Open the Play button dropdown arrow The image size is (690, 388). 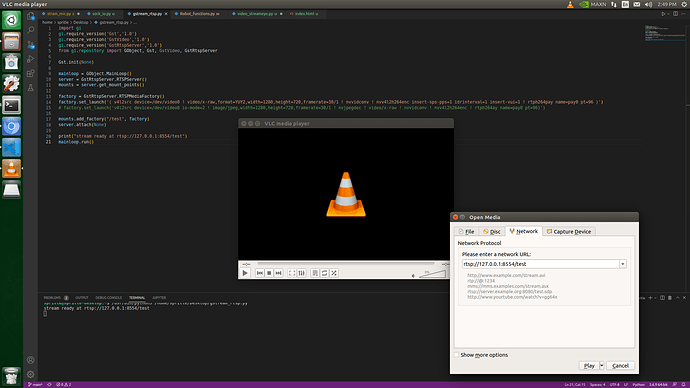pyautogui.click(x=602, y=366)
